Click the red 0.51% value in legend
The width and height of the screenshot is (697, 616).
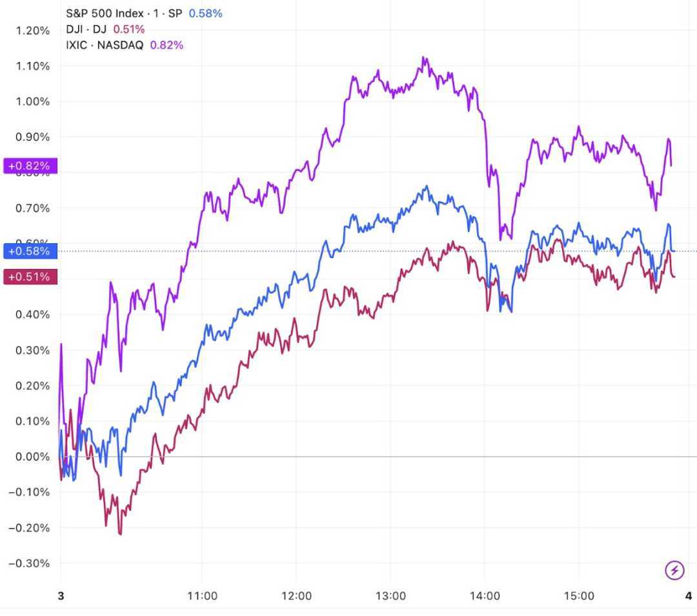click(x=129, y=29)
